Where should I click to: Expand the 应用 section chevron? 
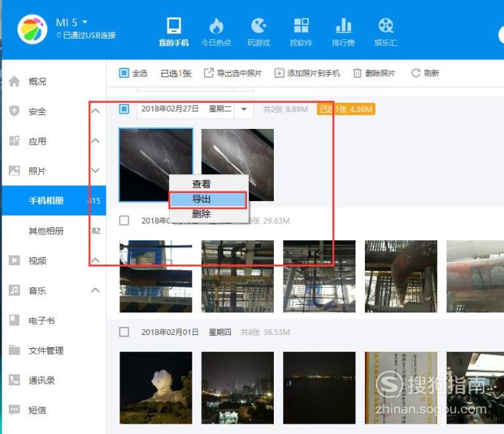tap(95, 141)
